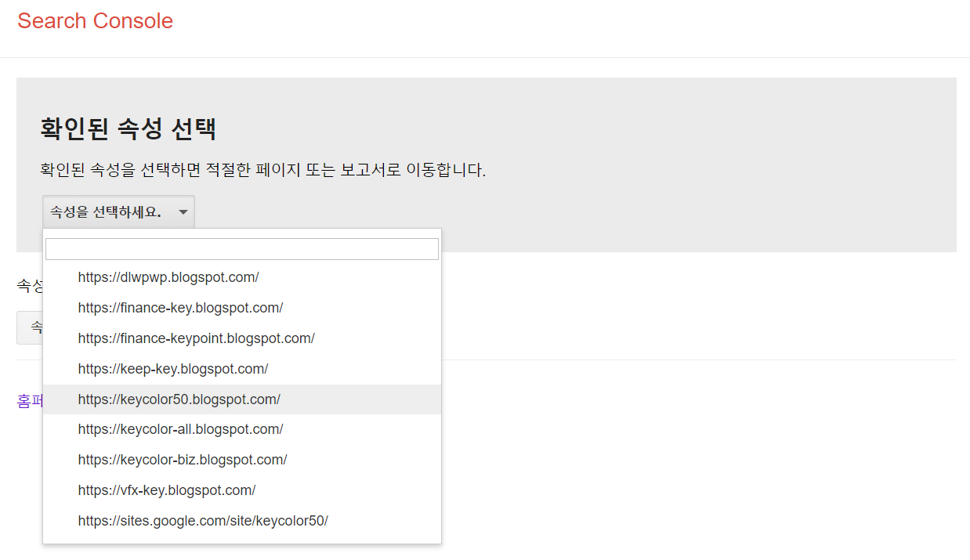Choose highlighted https://keycolor50.blogspot.com/ property
The image size is (970, 560).
point(242,399)
